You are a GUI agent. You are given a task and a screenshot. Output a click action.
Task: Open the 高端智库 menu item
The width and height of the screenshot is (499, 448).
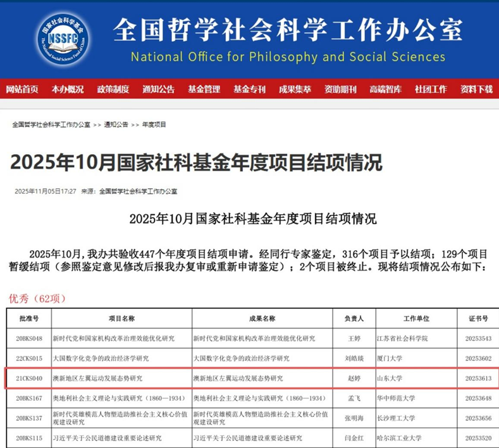pyautogui.click(x=386, y=89)
